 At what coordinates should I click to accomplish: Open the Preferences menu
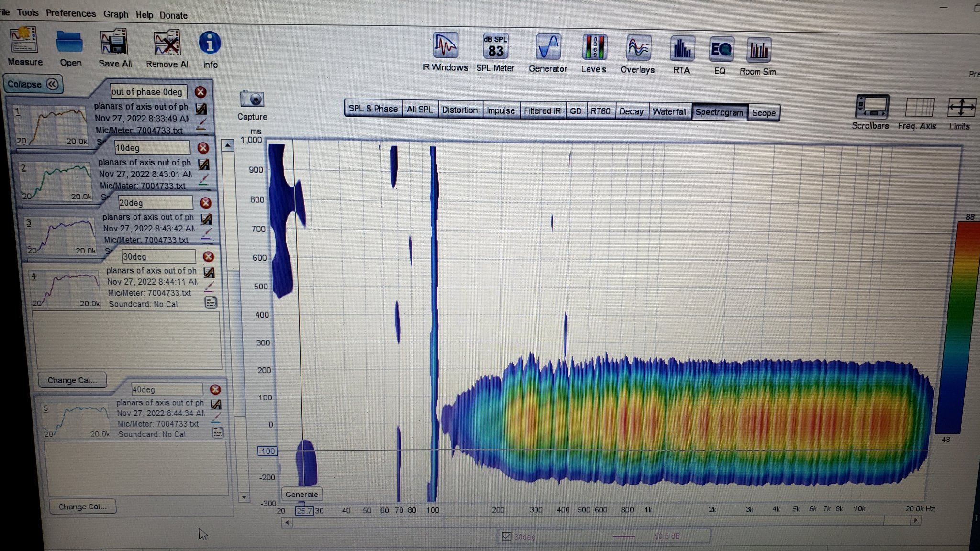point(71,13)
